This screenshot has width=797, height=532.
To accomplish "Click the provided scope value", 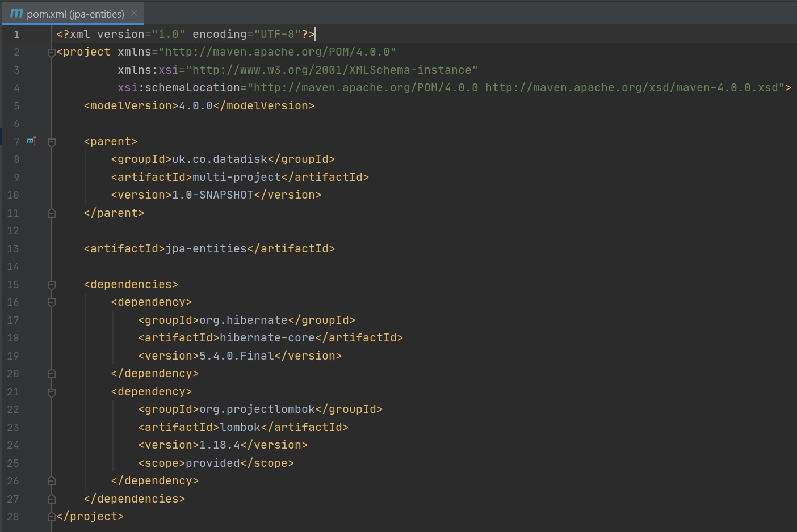I will click(x=213, y=463).
